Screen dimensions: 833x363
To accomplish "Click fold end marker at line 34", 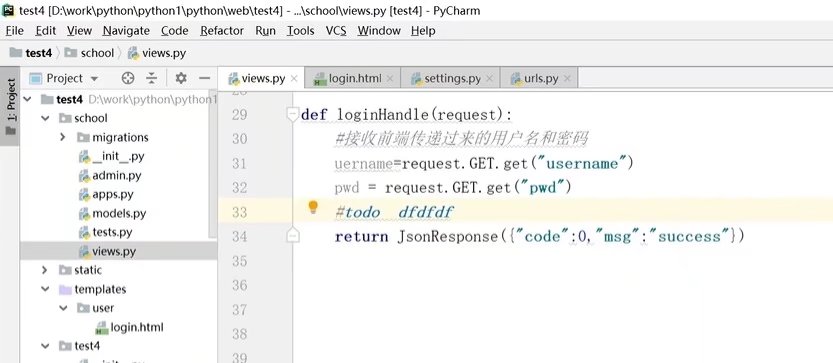I will pos(292,235).
